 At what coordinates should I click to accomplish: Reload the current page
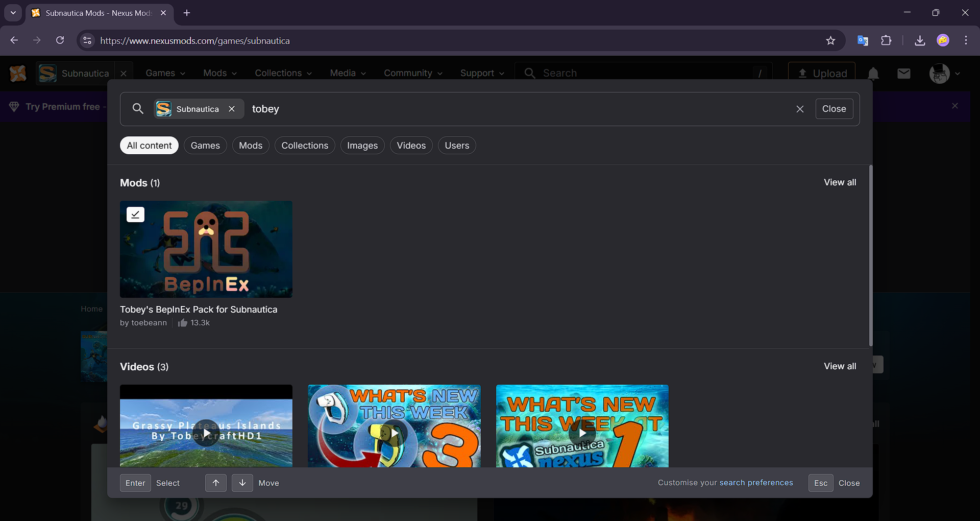[x=60, y=40]
